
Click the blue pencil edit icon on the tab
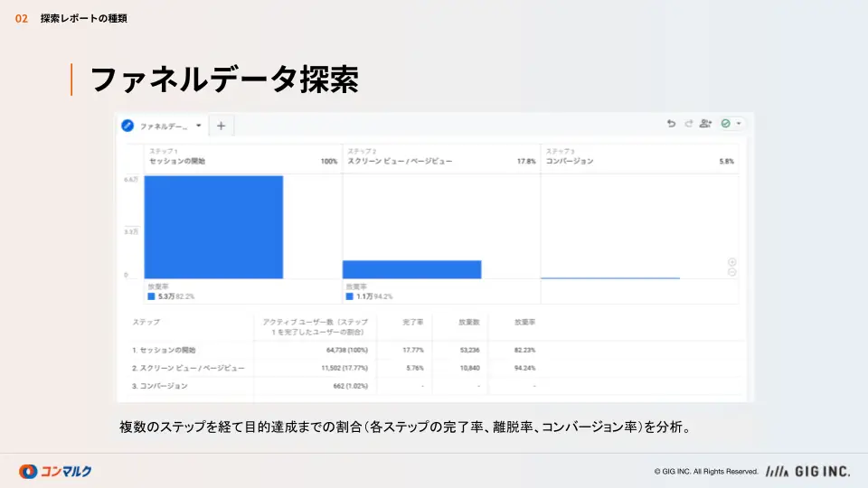(127, 126)
